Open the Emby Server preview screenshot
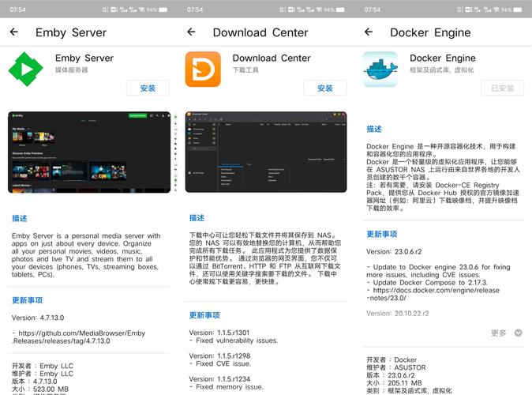 89,152
